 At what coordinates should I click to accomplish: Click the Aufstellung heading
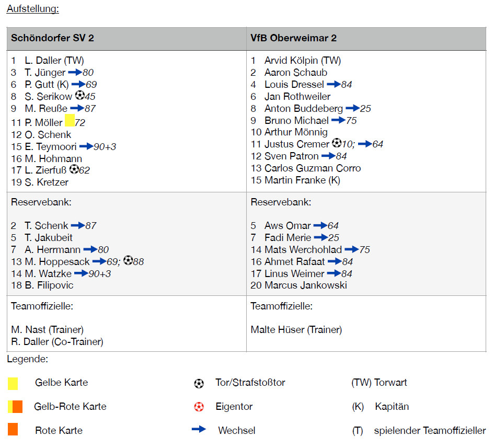click(x=32, y=9)
